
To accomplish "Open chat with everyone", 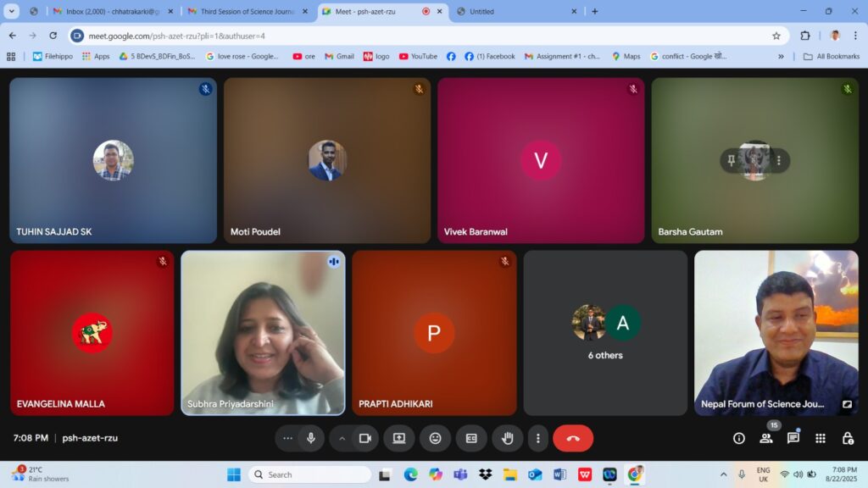I will coord(793,438).
